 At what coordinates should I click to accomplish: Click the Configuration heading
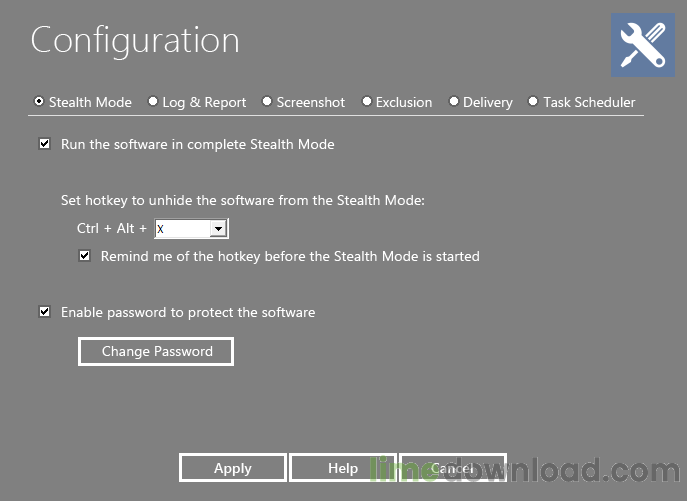[x=135, y=40]
